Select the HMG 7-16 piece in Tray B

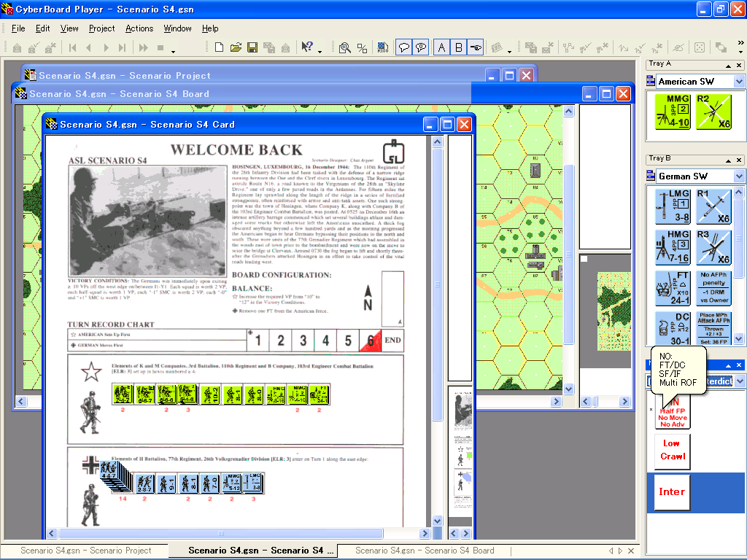(673, 247)
